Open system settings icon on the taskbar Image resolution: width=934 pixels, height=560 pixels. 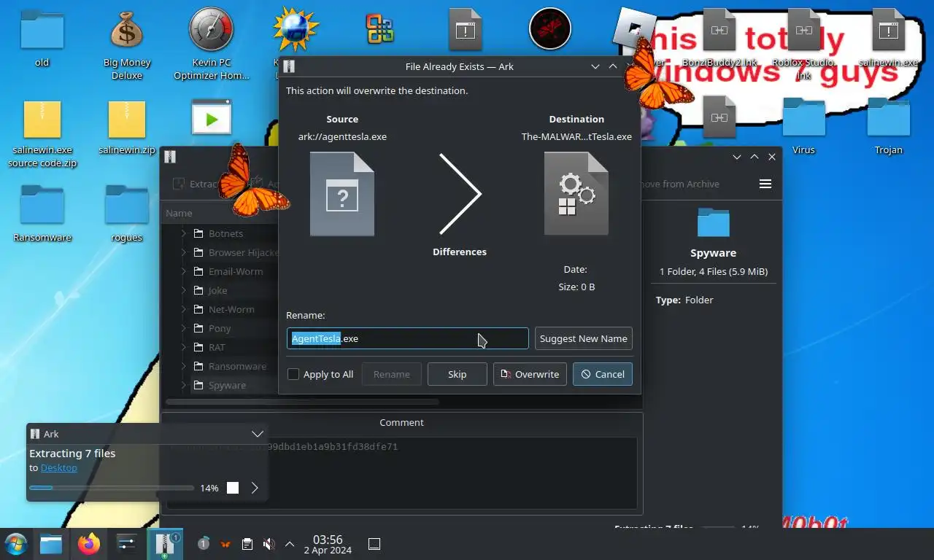coord(127,544)
